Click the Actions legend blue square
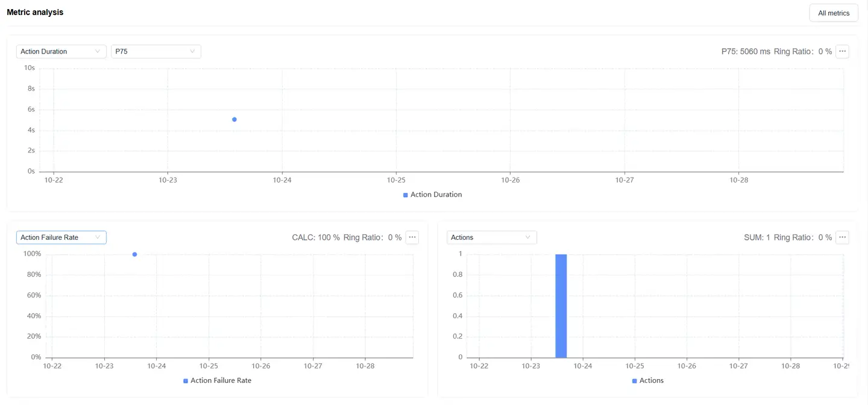 tap(635, 381)
